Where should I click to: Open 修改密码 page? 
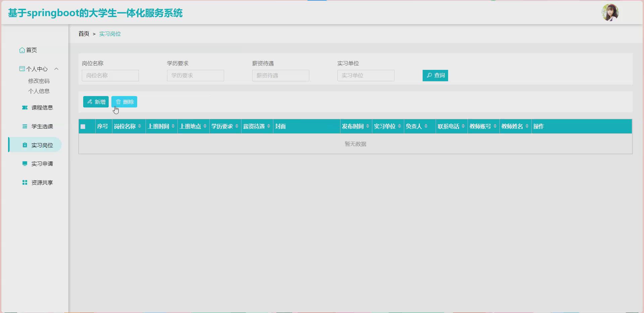39,81
